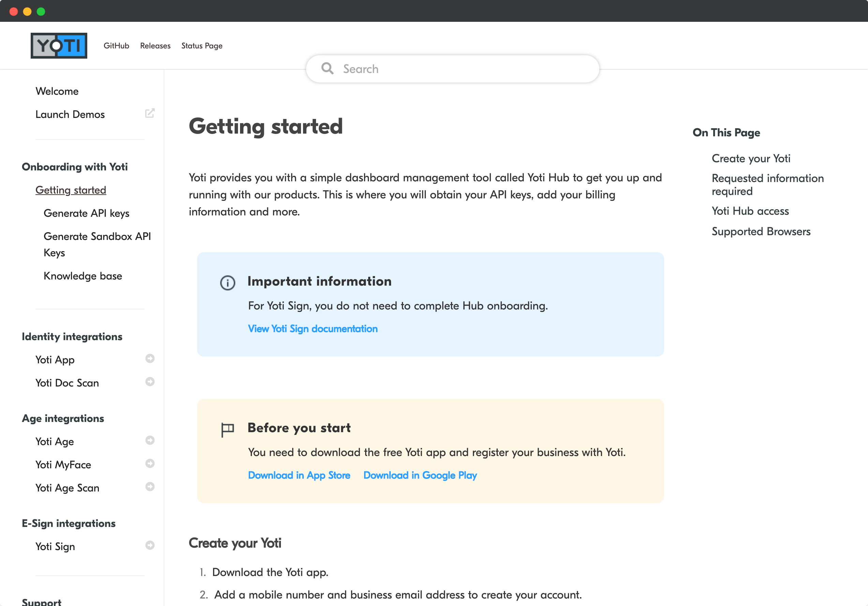Click the info icon next to Important information
This screenshot has height=606, width=868.
[x=228, y=283]
